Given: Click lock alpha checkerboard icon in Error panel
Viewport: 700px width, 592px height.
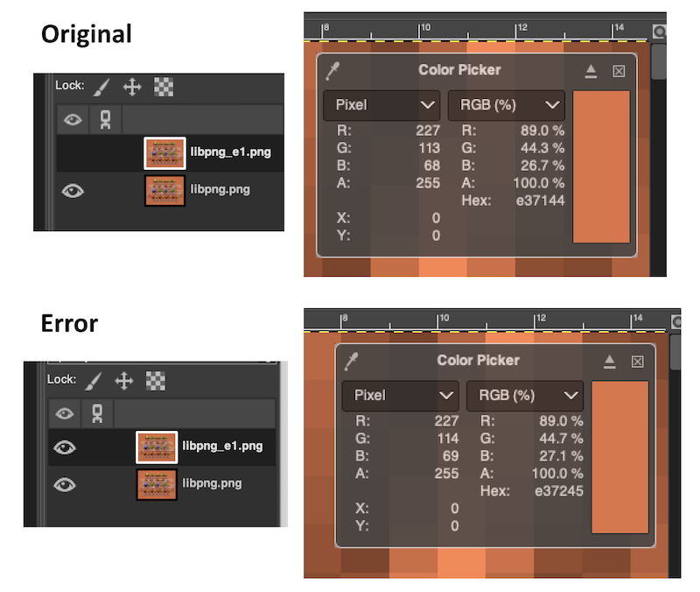Looking at the screenshot, I should tap(155, 380).
